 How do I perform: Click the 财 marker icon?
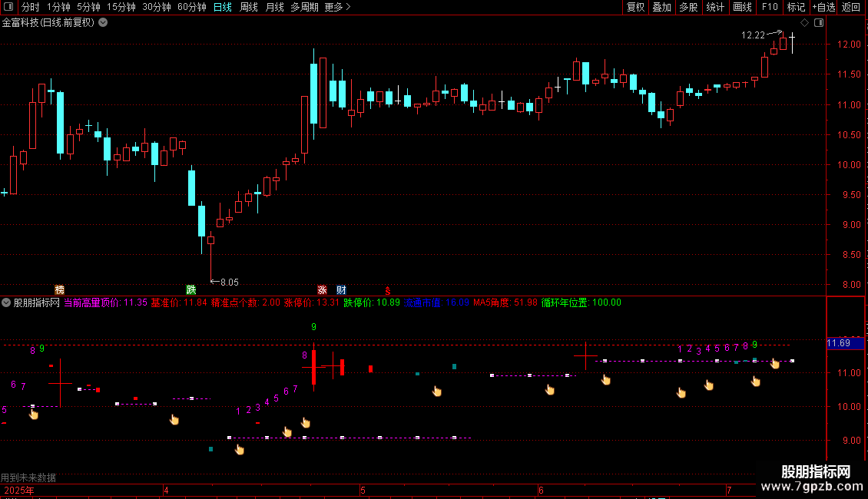(x=341, y=290)
